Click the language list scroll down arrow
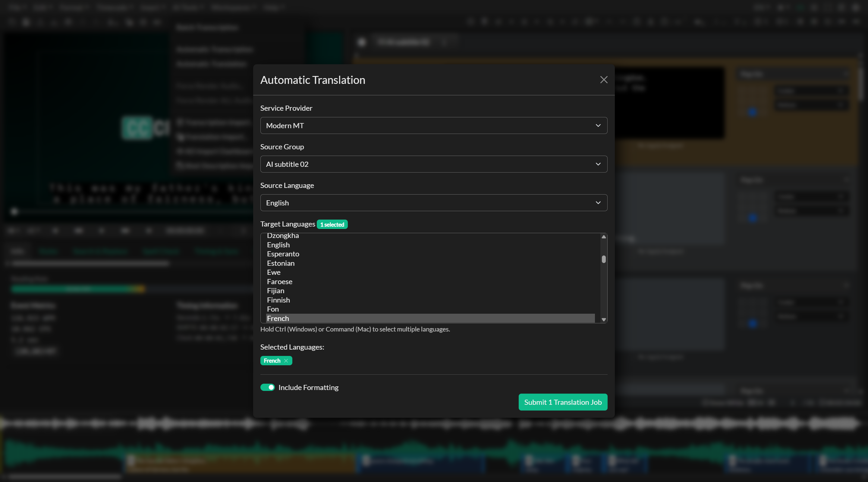868x482 pixels. pos(603,319)
